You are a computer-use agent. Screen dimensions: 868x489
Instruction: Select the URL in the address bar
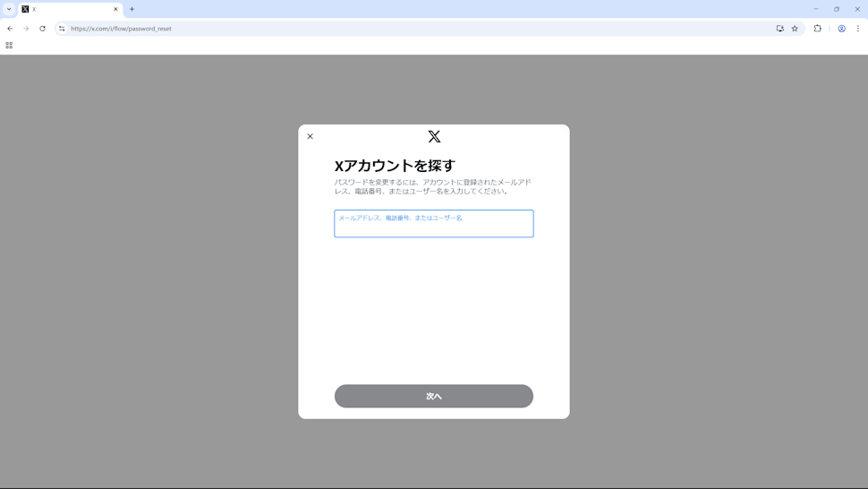pos(121,29)
